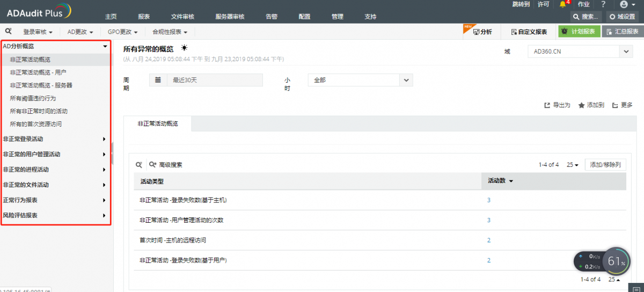Click the 添加/移除列 button

[x=605, y=165]
